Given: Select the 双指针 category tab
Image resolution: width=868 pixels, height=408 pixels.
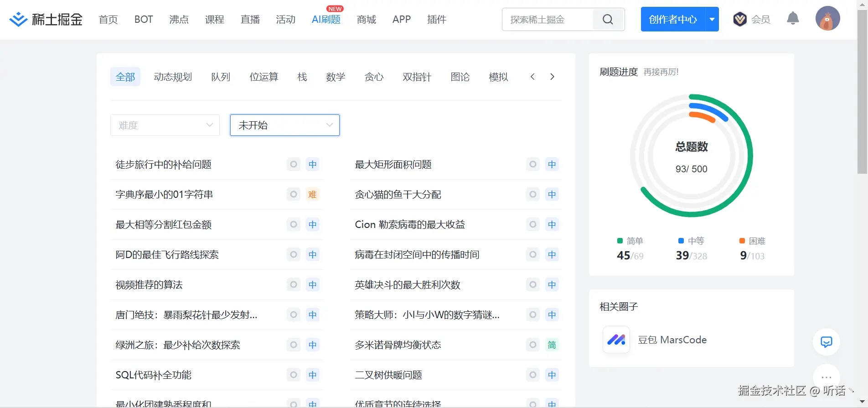Looking at the screenshot, I should coord(417,77).
